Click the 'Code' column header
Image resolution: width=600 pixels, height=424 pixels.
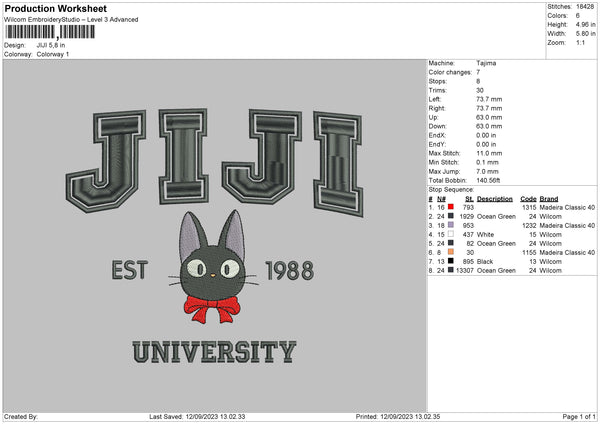coord(528,199)
